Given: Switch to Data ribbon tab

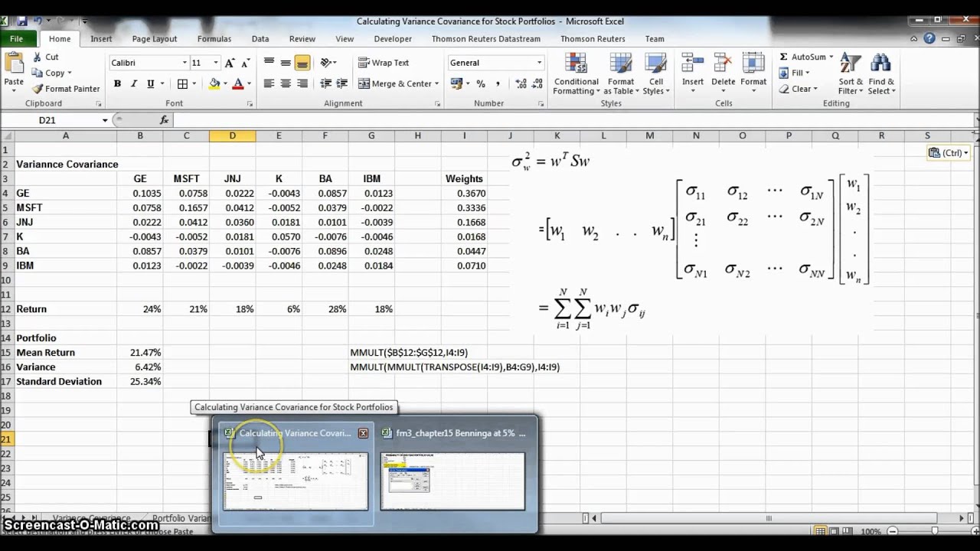Looking at the screenshot, I should [x=260, y=39].
